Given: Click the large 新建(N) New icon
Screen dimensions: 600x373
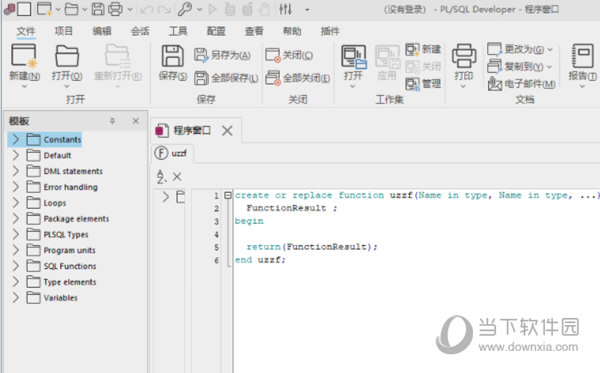Looking at the screenshot, I should tap(24, 55).
